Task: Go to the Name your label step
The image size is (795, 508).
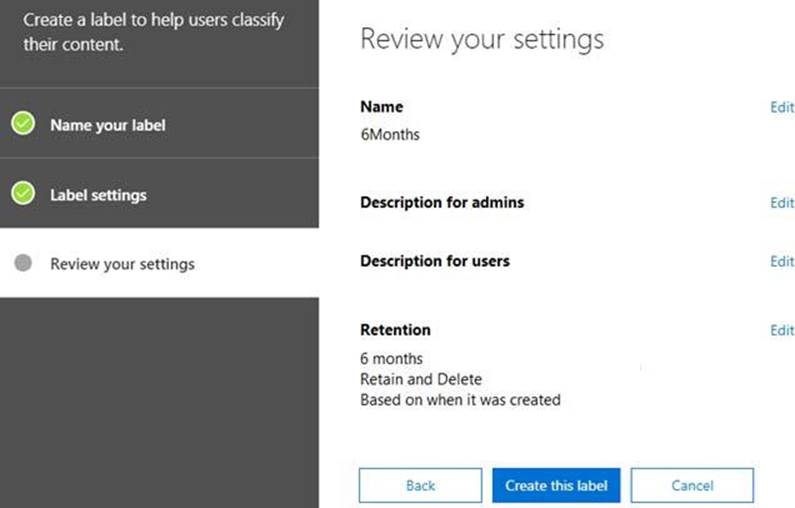Action: click(108, 126)
